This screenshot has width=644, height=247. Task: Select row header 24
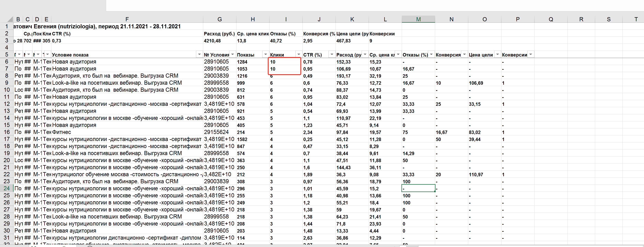7,188
